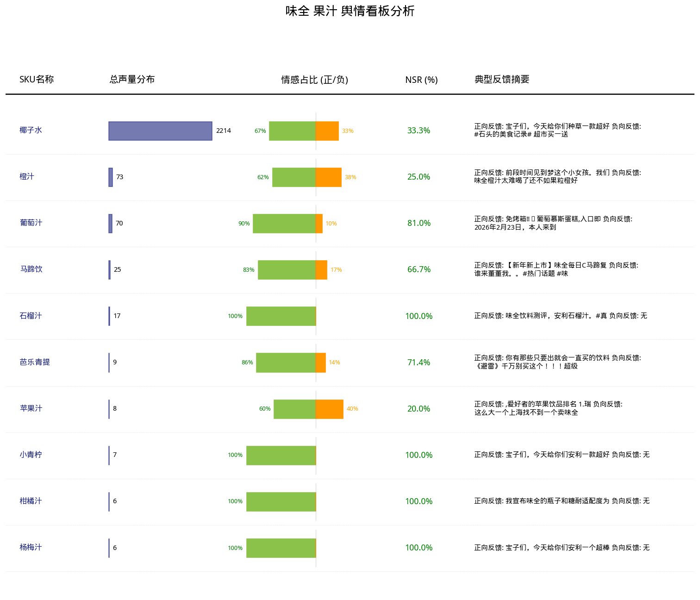Select the volume value 2214
This screenshot has width=700, height=600.
pyautogui.click(x=224, y=131)
